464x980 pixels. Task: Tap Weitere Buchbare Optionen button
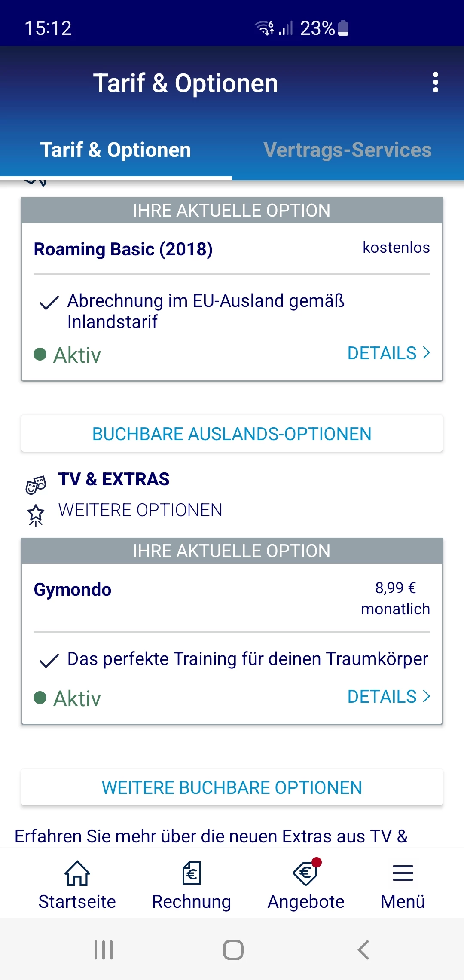point(232,787)
